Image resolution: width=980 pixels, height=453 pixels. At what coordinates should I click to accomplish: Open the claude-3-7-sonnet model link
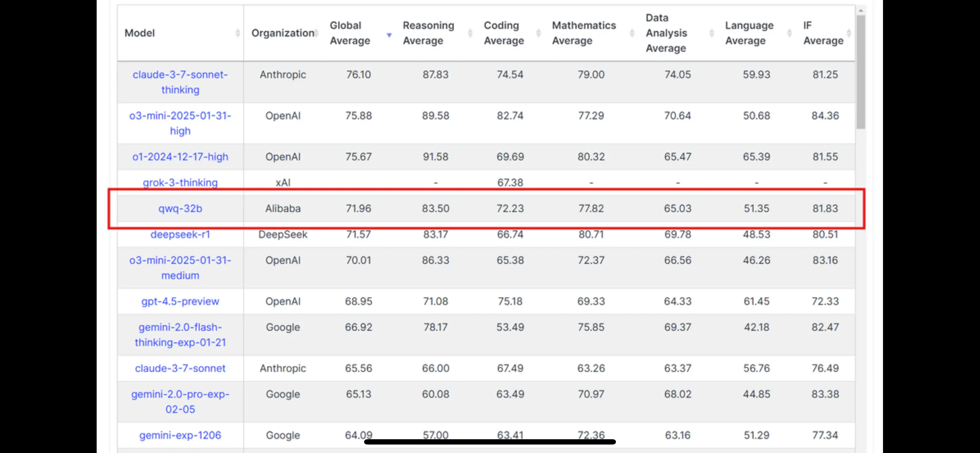(x=180, y=368)
